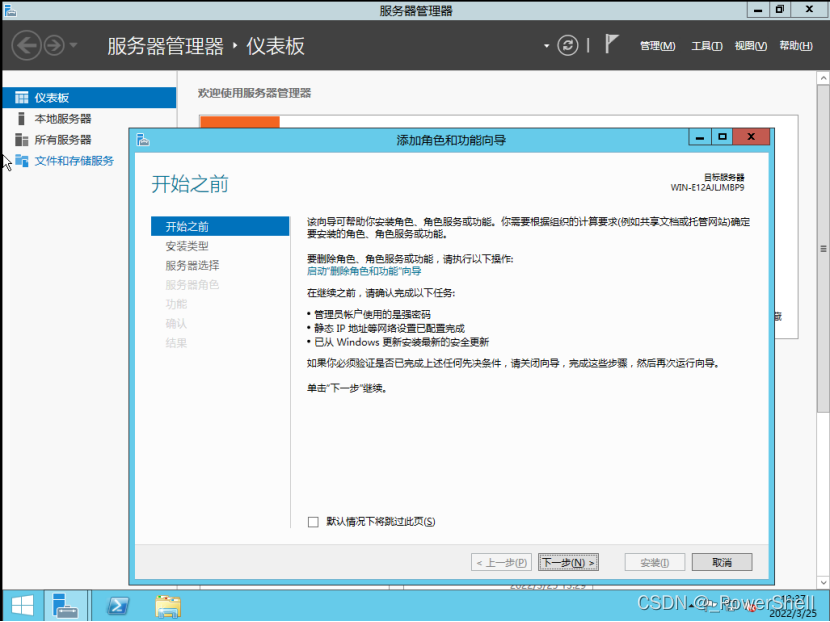Click the vertical scrollbar thumb in Server Manager
830x622 pixels.
823,249
